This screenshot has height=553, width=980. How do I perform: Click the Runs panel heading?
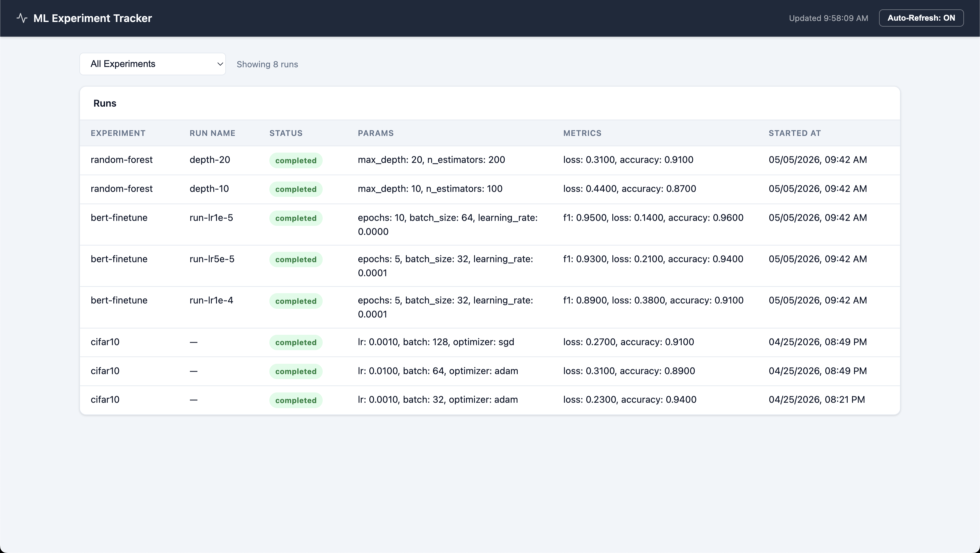tap(105, 103)
